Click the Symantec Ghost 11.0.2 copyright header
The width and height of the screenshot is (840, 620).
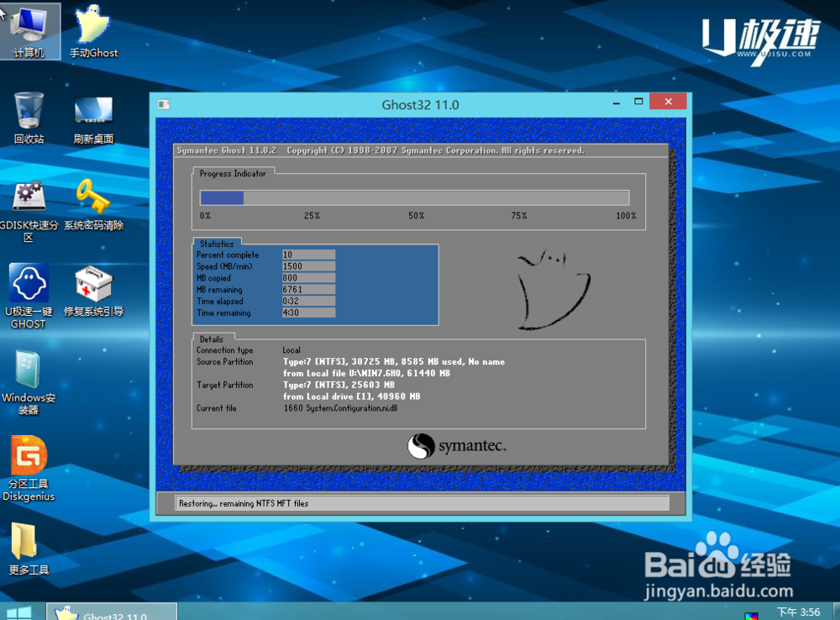click(381, 150)
